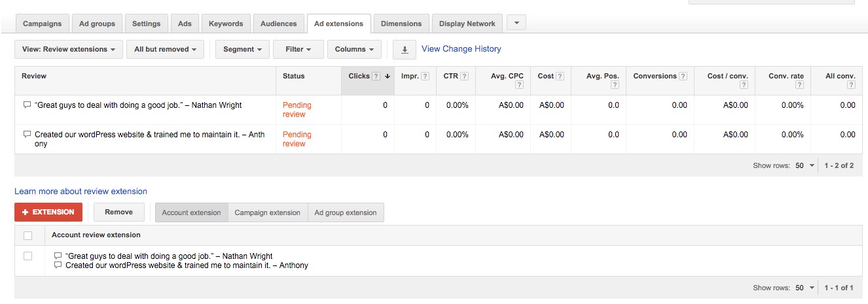This screenshot has height=304, width=868.
Task: Open help tooltip for All conv. column
Action: click(x=851, y=85)
